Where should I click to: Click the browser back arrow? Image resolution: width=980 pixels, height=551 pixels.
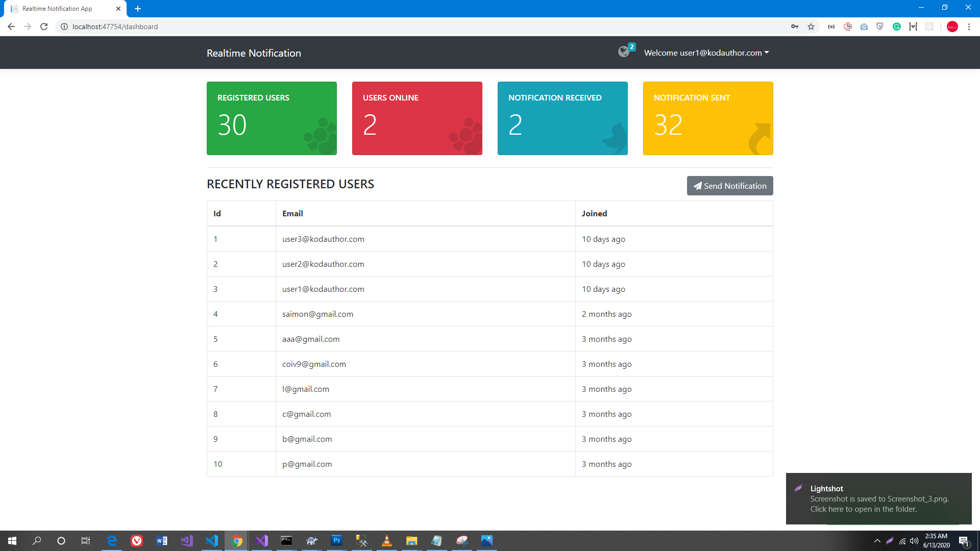[x=11, y=27]
